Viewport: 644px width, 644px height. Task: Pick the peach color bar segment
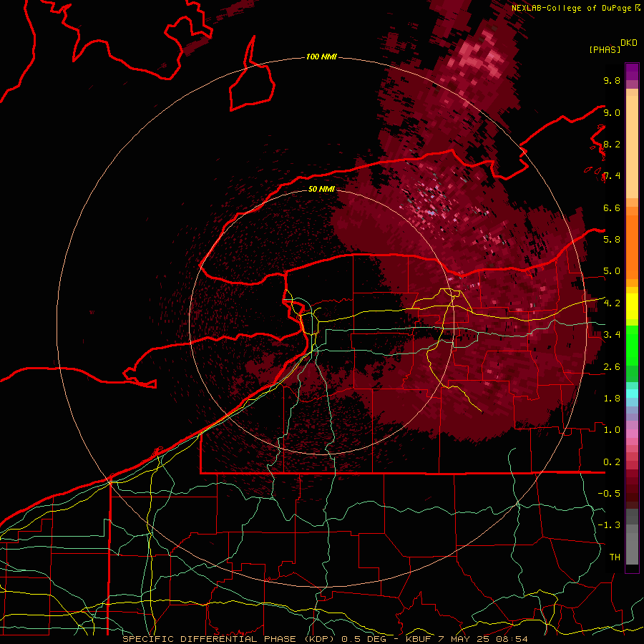632,147
